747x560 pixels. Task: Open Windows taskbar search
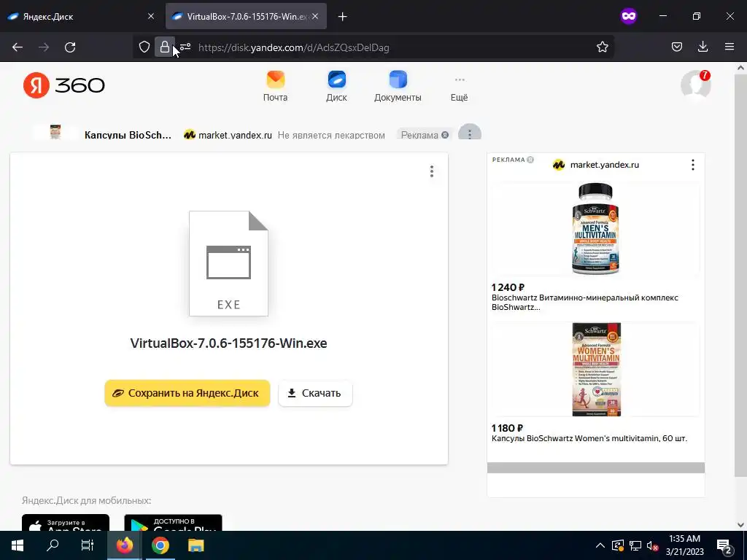(x=53, y=545)
